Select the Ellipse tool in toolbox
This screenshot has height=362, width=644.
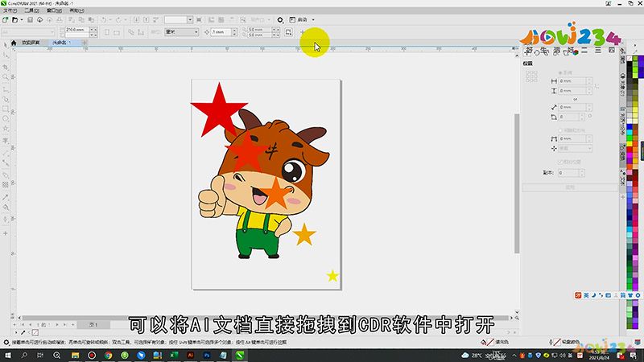tap(6, 118)
